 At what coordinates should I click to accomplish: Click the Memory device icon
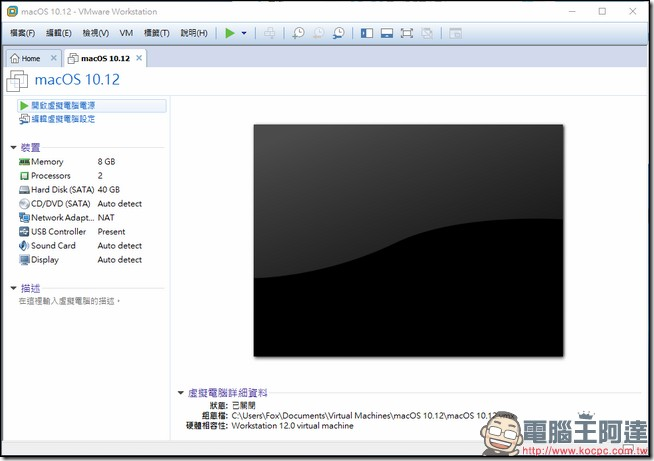click(24, 161)
